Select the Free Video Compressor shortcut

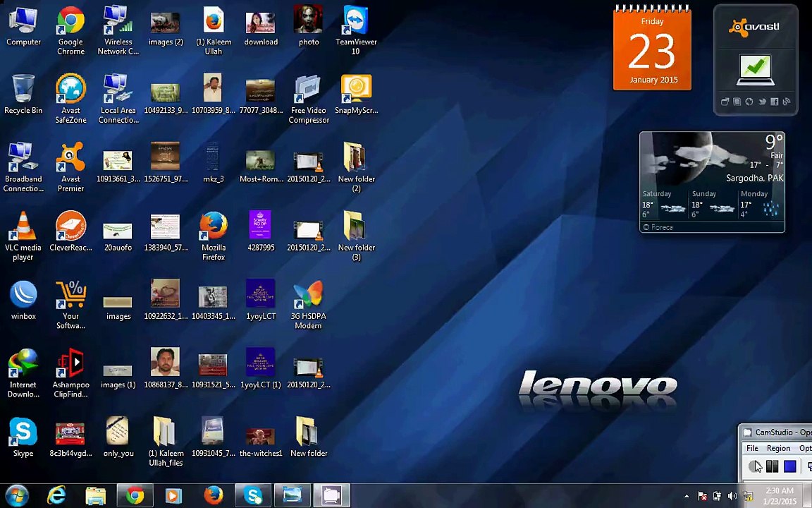click(309, 99)
